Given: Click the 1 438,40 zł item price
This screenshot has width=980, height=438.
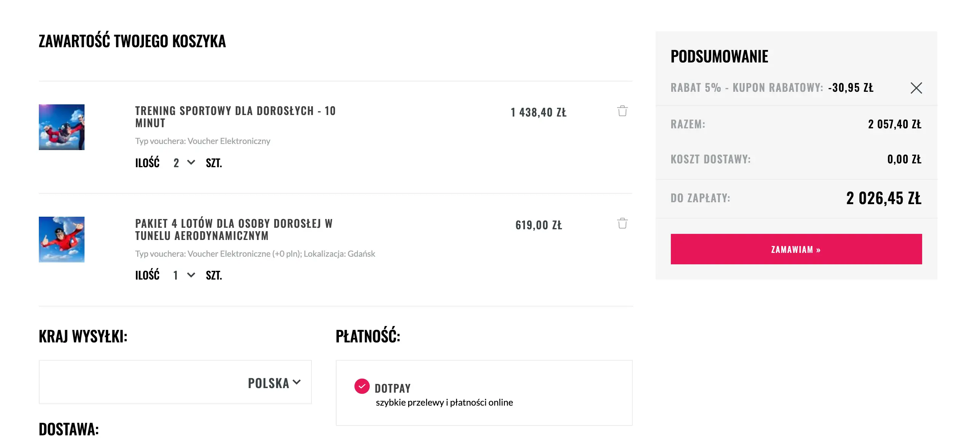Looking at the screenshot, I should click(x=538, y=112).
